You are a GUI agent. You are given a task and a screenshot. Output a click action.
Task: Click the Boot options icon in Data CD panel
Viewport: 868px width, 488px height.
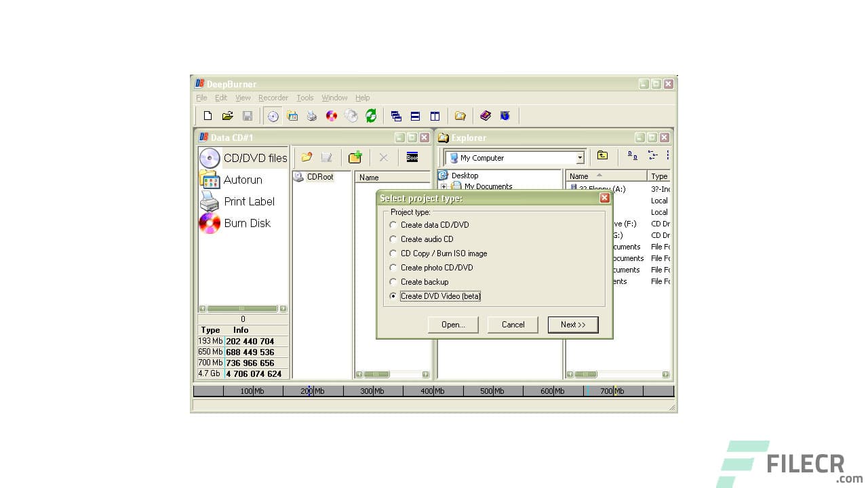tap(412, 157)
